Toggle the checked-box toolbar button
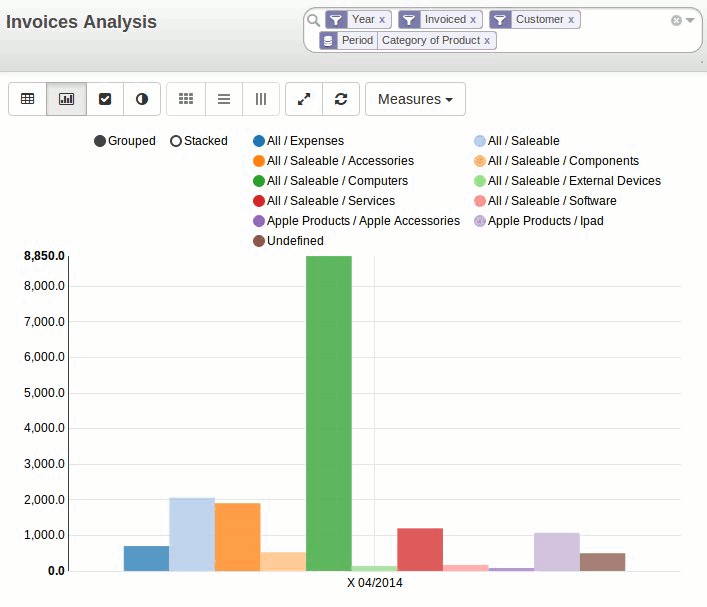Viewport: 707px width, 607px height. [105, 99]
